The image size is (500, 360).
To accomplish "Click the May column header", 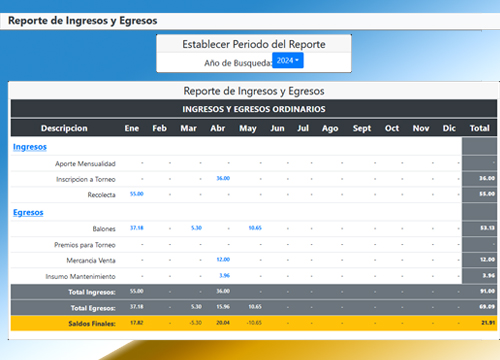I will tap(248, 128).
